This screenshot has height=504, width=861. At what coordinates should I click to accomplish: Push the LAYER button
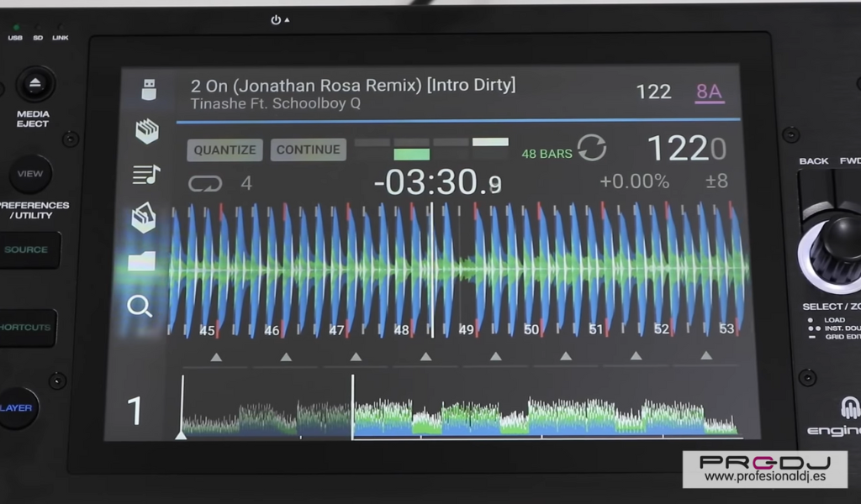coord(18,408)
